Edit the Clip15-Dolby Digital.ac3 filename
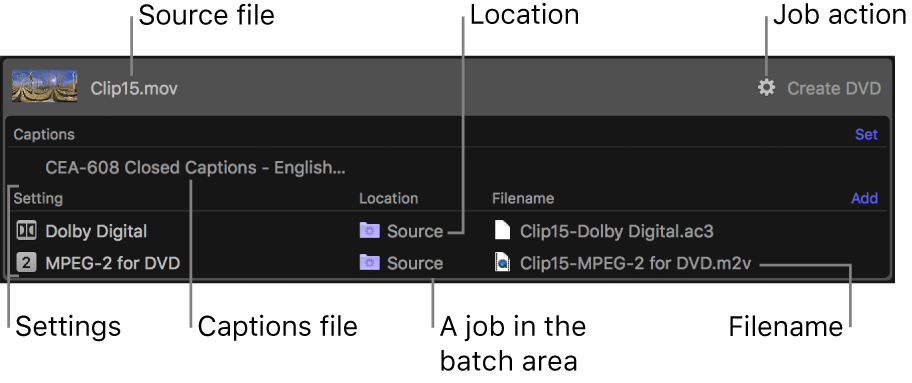 pyautogui.click(x=617, y=231)
